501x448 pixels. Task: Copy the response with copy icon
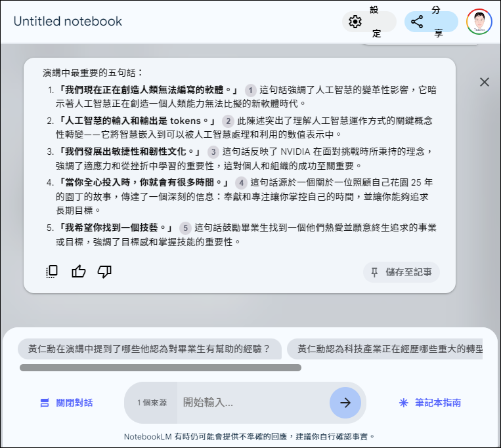pos(52,272)
